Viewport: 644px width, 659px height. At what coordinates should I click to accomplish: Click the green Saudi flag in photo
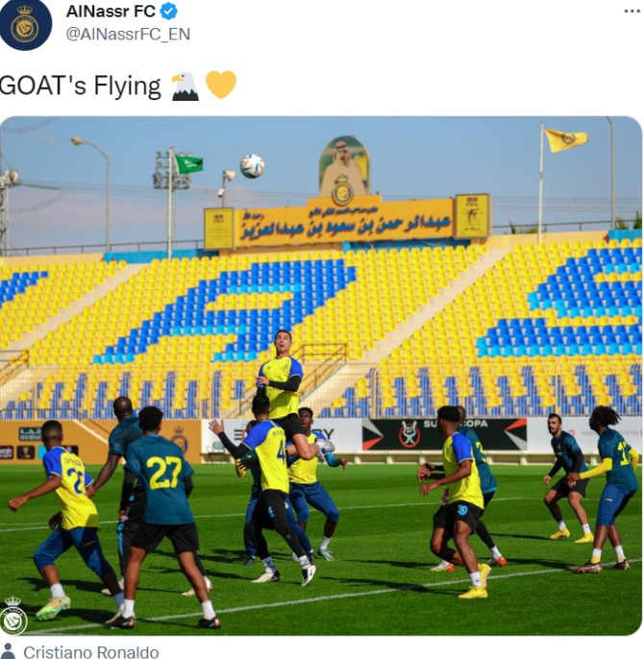point(188,164)
